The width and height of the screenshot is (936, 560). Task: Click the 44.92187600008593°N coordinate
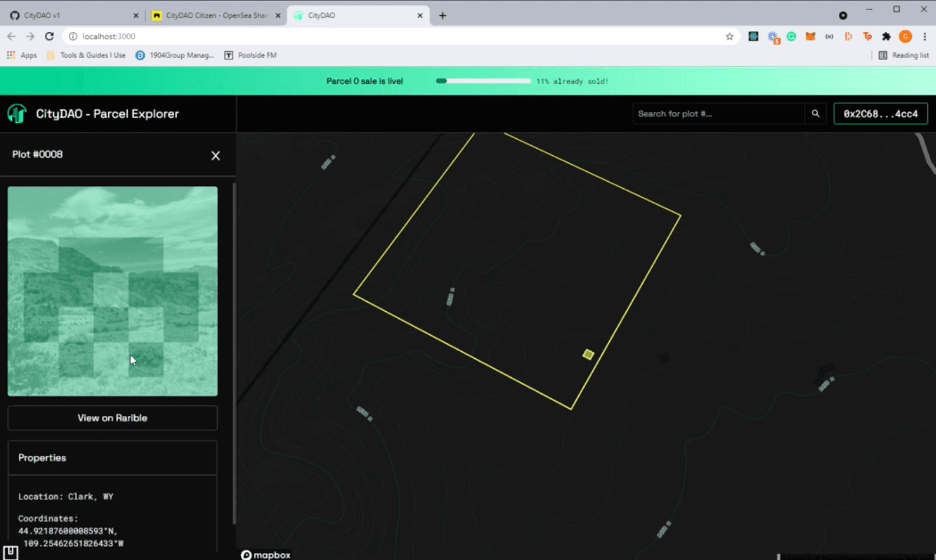click(x=68, y=531)
